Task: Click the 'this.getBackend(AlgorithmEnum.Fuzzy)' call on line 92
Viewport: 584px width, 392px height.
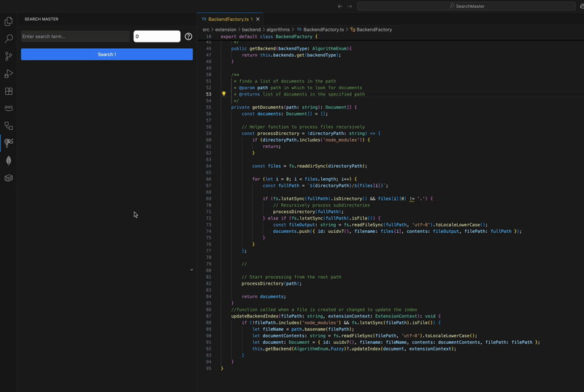Action: tap(299, 349)
